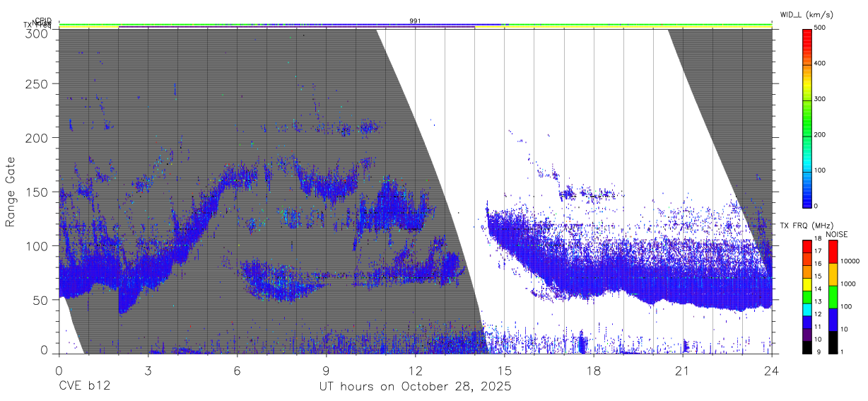Click the UT hour '18' tick label
The width and height of the screenshot is (868, 401).
[x=593, y=370]
